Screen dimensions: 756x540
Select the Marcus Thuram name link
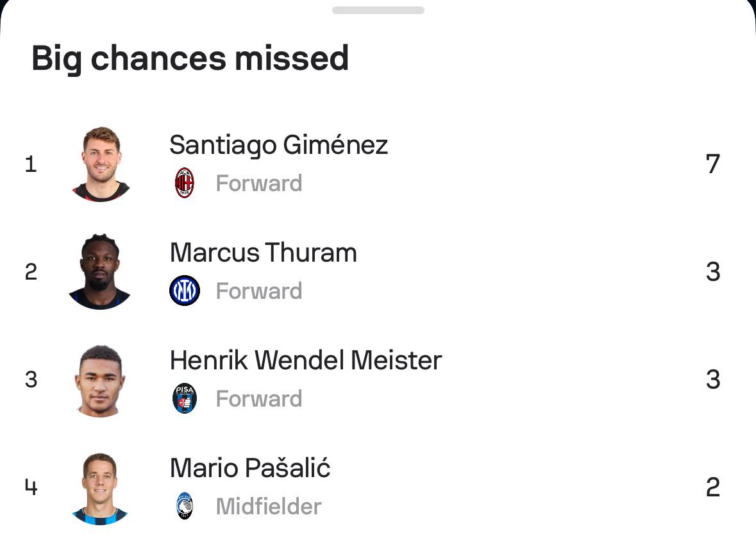click(x=264, y=253)
